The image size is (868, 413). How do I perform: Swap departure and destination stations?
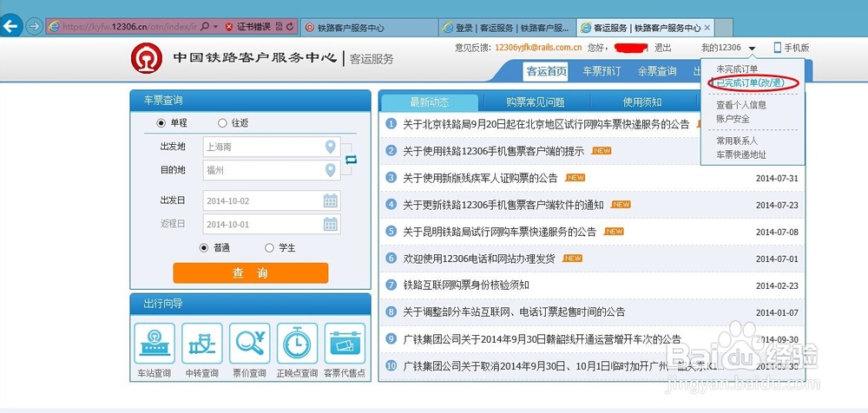(x=351, y=160)
